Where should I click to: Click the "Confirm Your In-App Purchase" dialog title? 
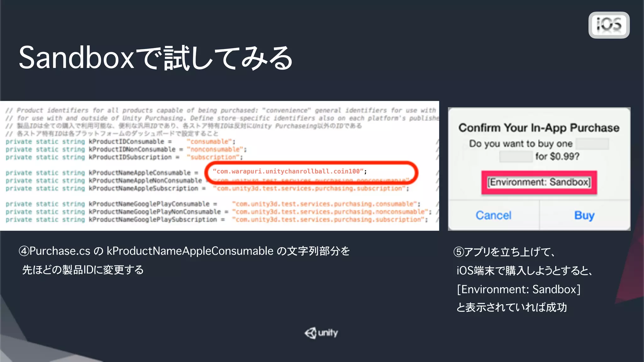coord(539,128)
